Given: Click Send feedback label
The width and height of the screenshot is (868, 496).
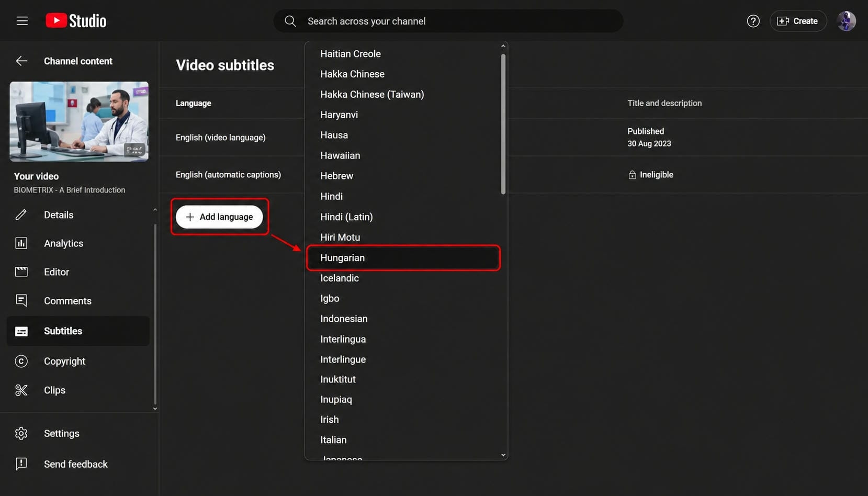Looking at the screenshot, I should click(76, 464).
